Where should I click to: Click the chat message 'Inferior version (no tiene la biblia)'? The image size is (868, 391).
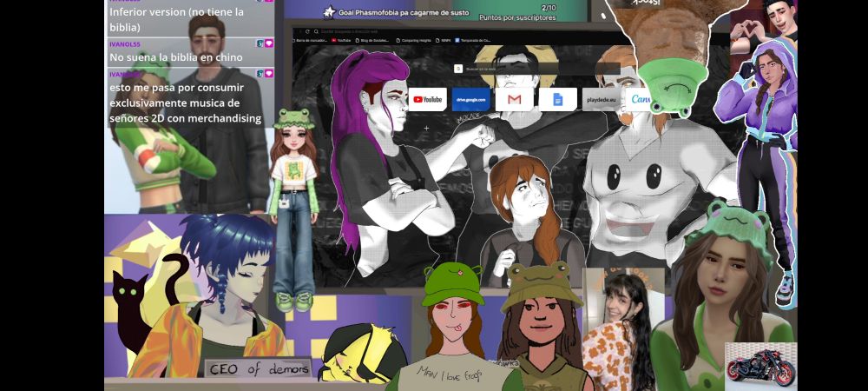[176, 19]
